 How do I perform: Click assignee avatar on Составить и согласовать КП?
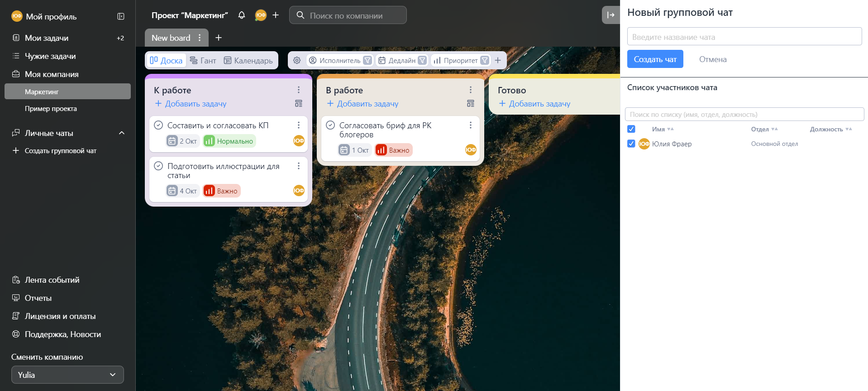click(299, 141)
